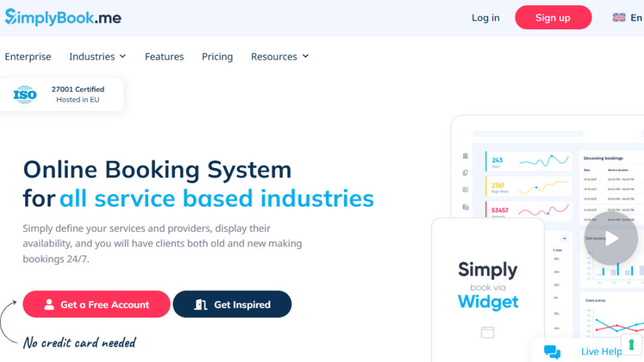
Task: Click the 'No credit card needed' note
Action: pos(79,342)
